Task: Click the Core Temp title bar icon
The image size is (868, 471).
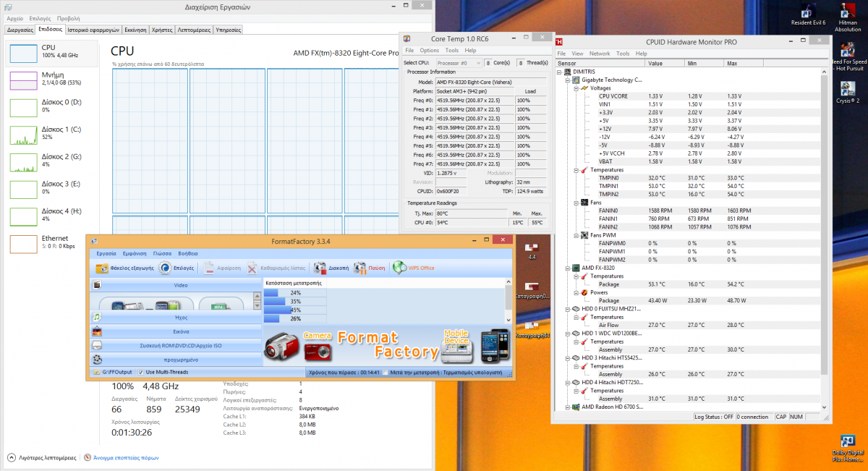Action: tap(407, 38)
